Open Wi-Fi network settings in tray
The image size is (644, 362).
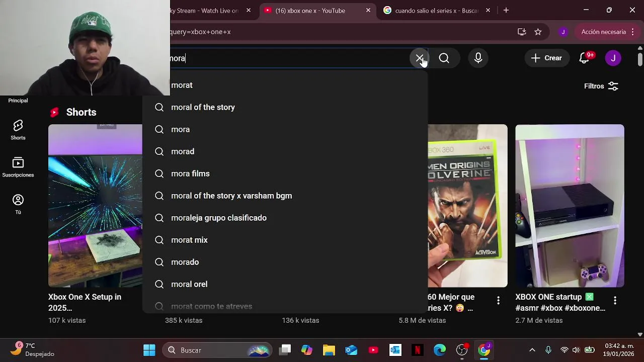coord(565,350)
